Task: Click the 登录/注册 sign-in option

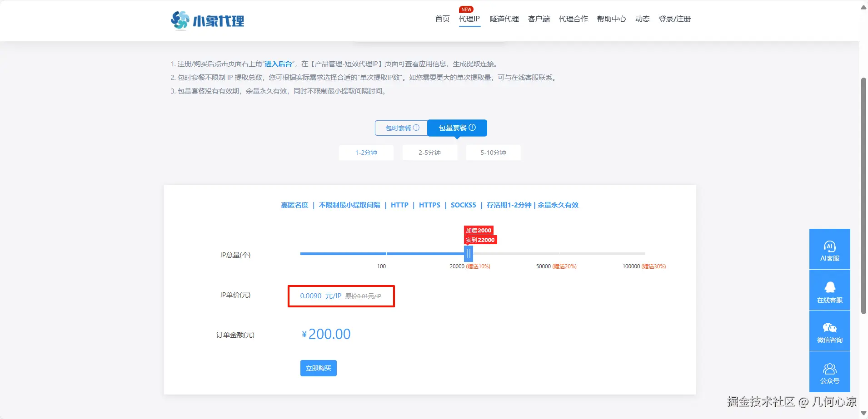Action: pyautogui.click(x=675, y=19)
